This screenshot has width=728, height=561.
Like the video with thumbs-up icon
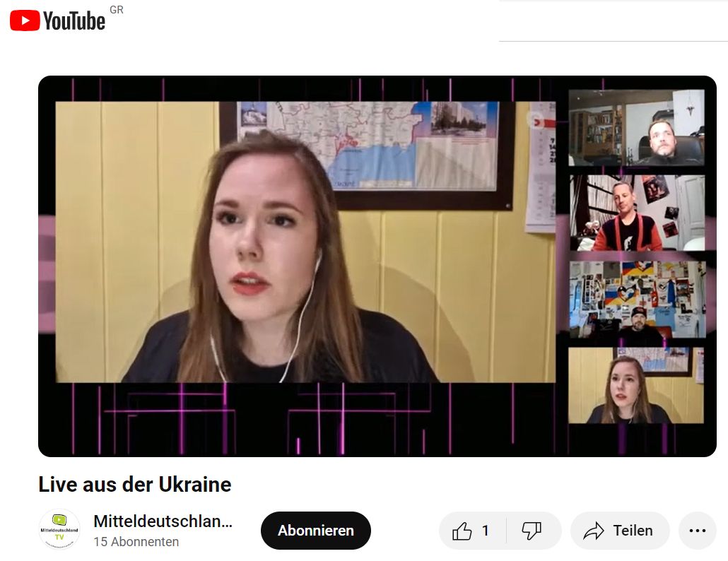[462, 531]
